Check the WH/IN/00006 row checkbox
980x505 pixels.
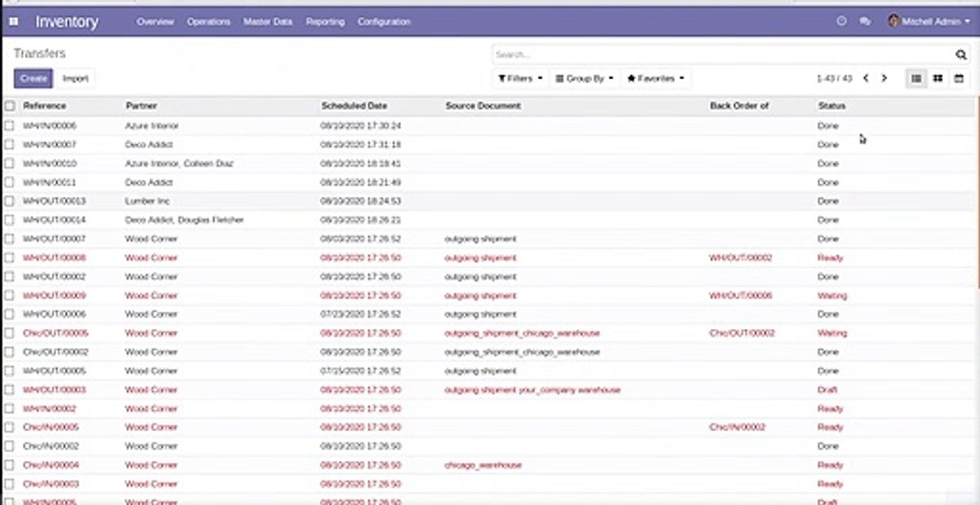point(9,126)
